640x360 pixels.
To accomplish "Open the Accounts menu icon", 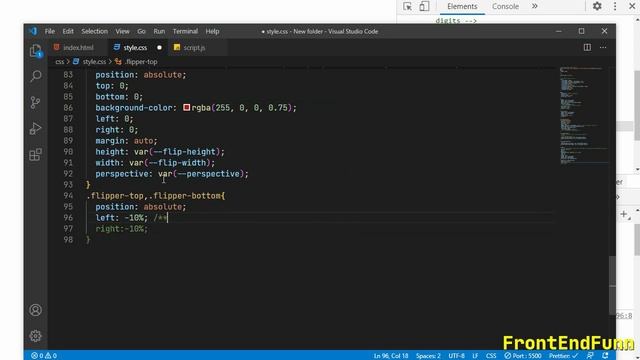I will 36,310.
